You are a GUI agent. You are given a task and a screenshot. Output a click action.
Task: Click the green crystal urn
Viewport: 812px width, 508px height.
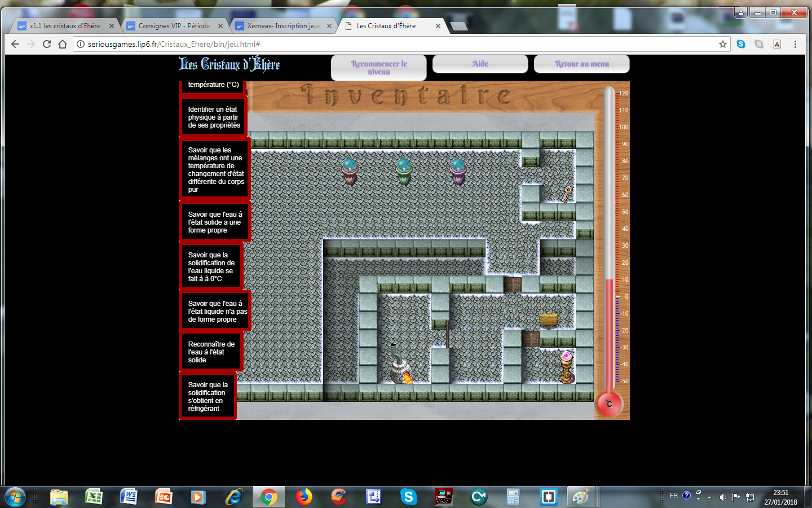pyautogui.click(x=404, y=172)
